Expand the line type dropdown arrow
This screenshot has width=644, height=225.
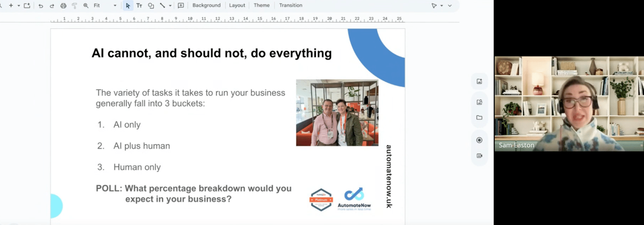(170, 6)
